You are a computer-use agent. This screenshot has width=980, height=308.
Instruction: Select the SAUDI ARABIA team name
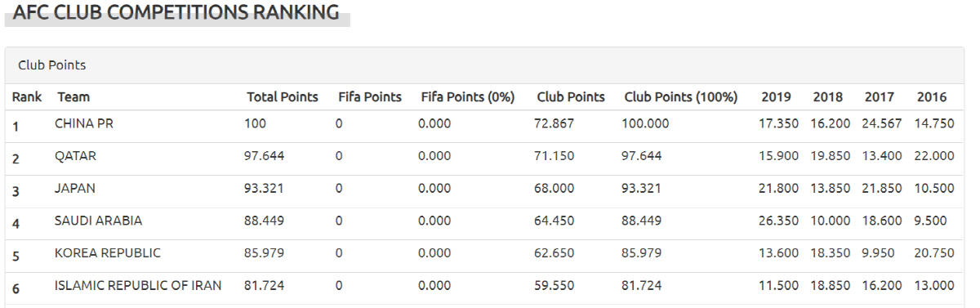(98, 221)
